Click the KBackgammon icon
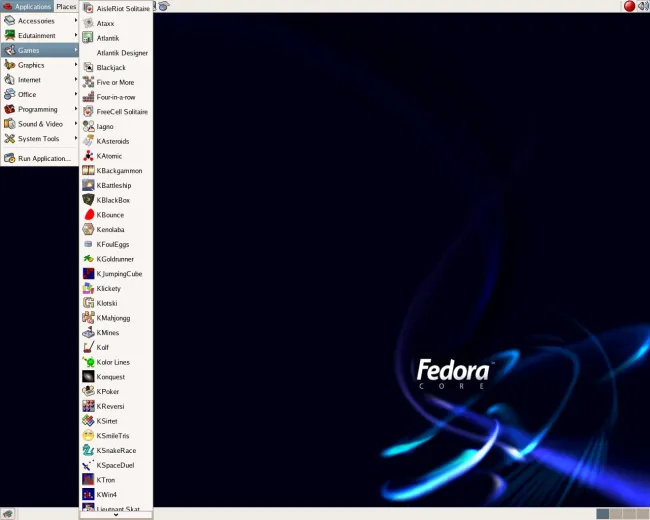 pos(88,170)
